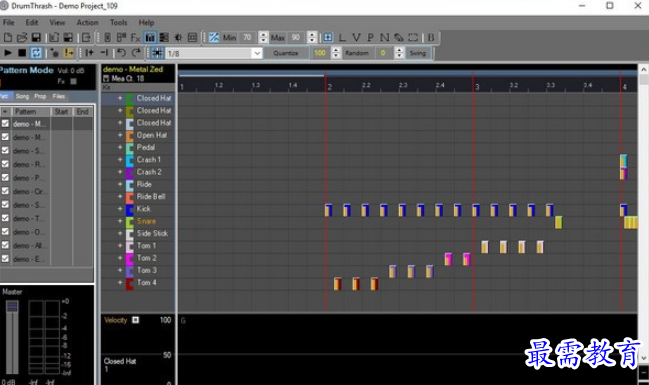This screenshot has width=649, height=385.
Task: Expand the Open Hat track plus sign
Action: click(x=120, y=135)
